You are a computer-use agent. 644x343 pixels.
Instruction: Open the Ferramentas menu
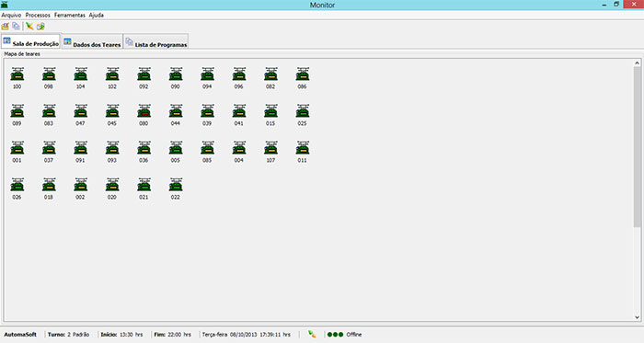pyautogui.click(x=70, y=16)
